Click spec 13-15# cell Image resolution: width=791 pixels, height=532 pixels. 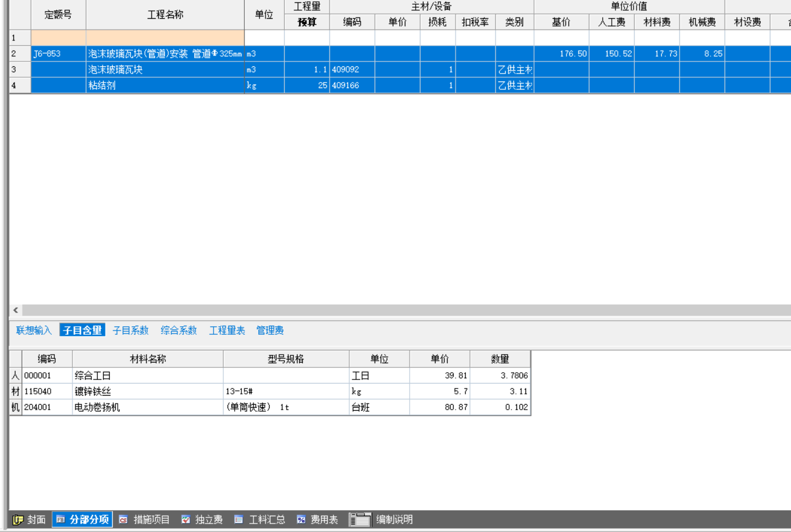286,391
